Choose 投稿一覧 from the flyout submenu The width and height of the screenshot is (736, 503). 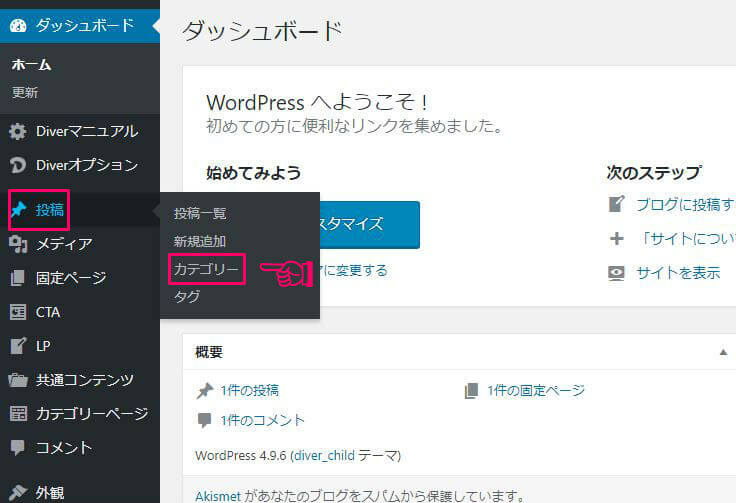(200, 213)
